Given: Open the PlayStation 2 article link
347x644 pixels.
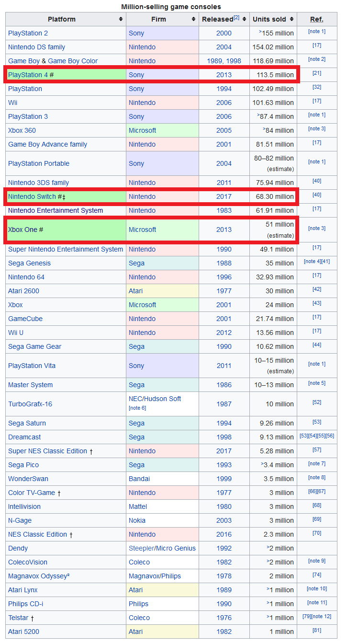Looking at the screenshot, I should coord(28,33).
